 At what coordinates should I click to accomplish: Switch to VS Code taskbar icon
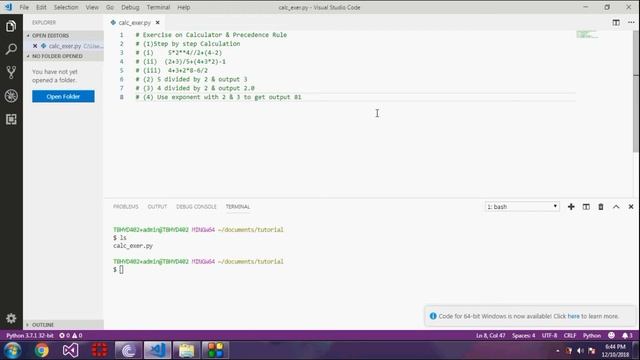point(157,350)
